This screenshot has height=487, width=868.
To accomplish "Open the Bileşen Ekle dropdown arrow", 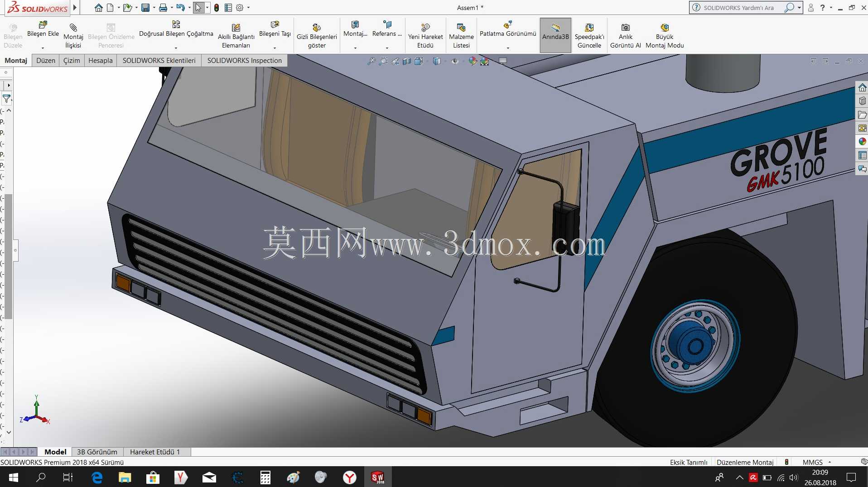I will pos(43,48).
